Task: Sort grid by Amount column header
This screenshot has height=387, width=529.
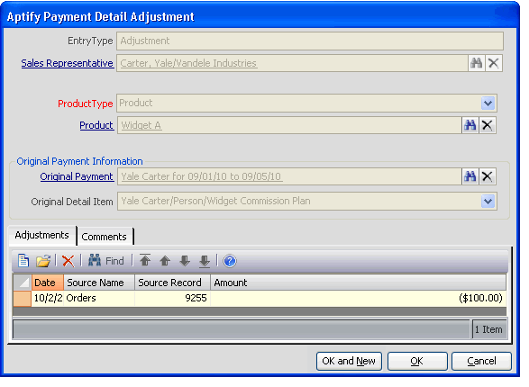Action: point(358,282)
